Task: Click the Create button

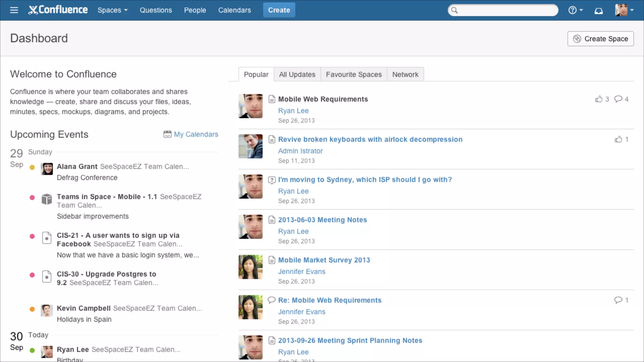Action: click(x=279, y=10)
